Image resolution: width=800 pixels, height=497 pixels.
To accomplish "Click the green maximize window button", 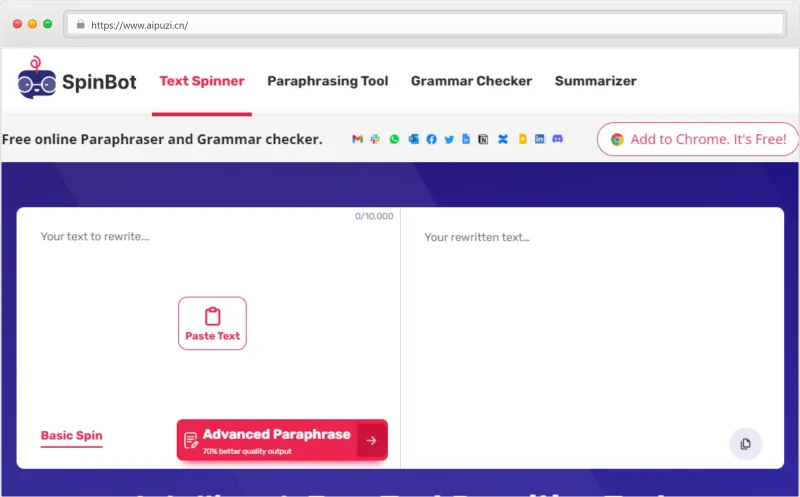I will 47,24.
